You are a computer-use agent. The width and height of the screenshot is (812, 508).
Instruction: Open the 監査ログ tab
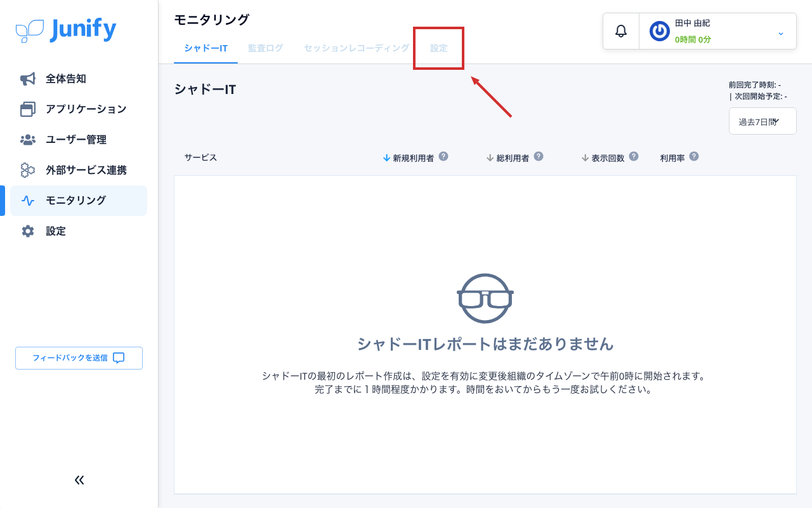[x=266, y=48]
